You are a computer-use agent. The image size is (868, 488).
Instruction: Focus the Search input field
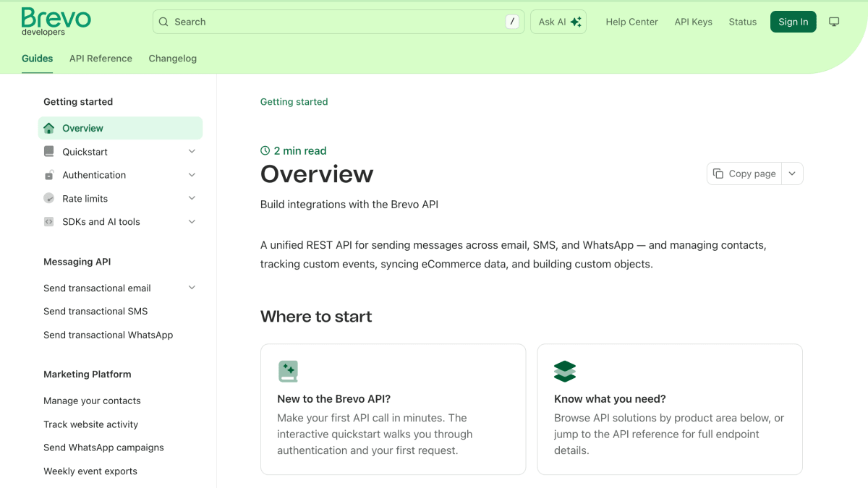[339, 22]
